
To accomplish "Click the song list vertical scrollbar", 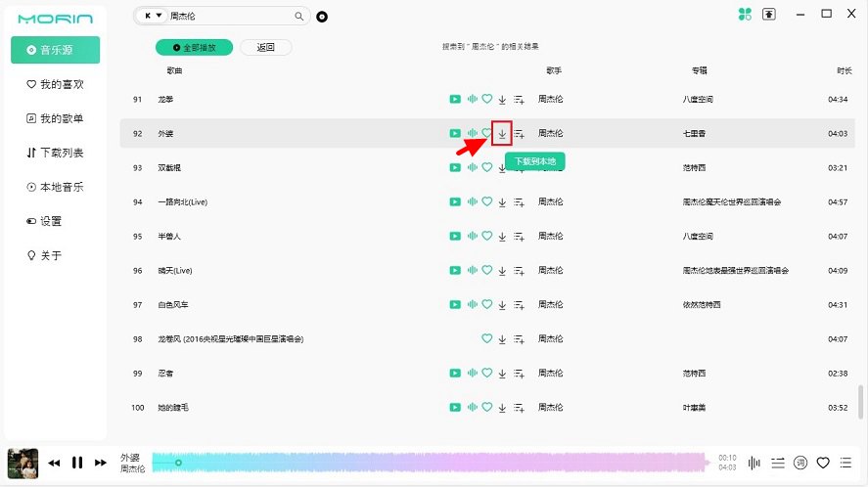I will coord(860,402).
